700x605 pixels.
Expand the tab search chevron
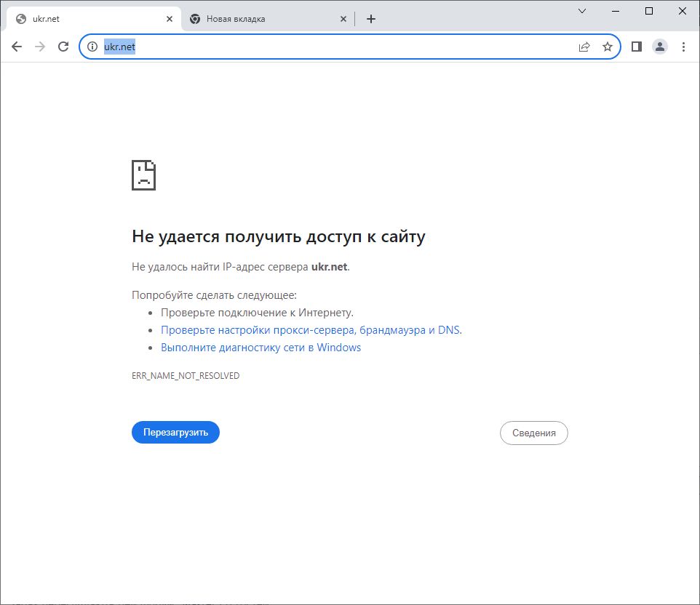(x=582, y=11)
